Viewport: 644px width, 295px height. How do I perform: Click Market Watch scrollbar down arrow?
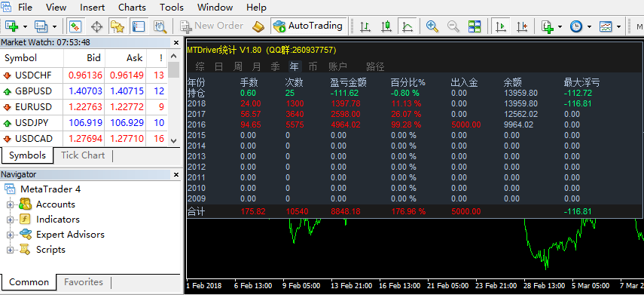pyautogui.click(x=174, y=141)
